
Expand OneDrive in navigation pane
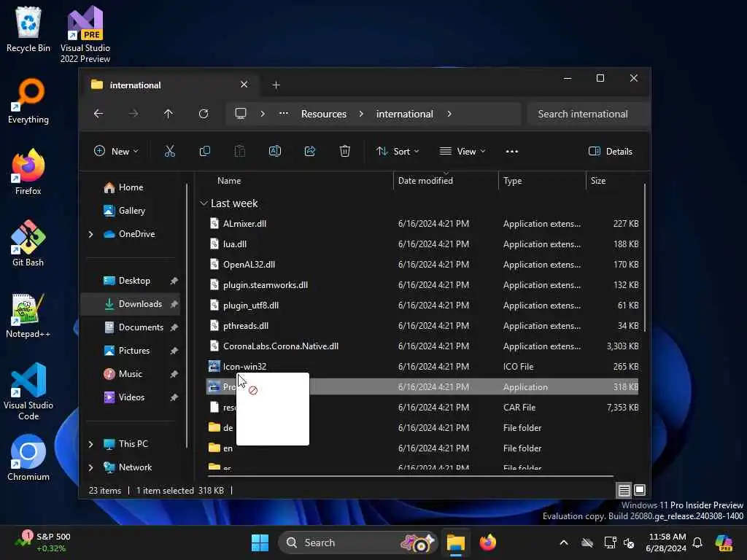tap(90, 234)
